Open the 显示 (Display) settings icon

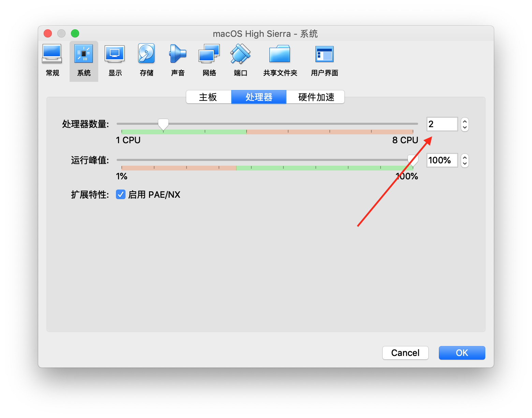tap(115, 55)
